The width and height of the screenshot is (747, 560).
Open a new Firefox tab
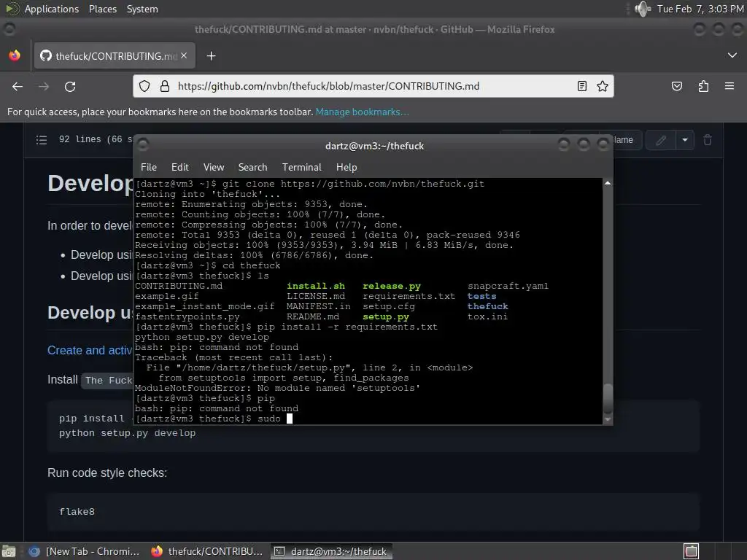pos(211,56)
